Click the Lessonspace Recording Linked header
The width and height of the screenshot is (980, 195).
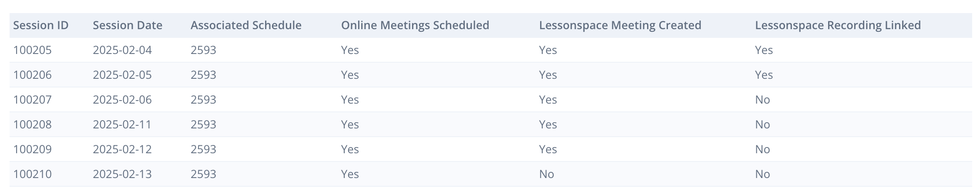[838, 25]
